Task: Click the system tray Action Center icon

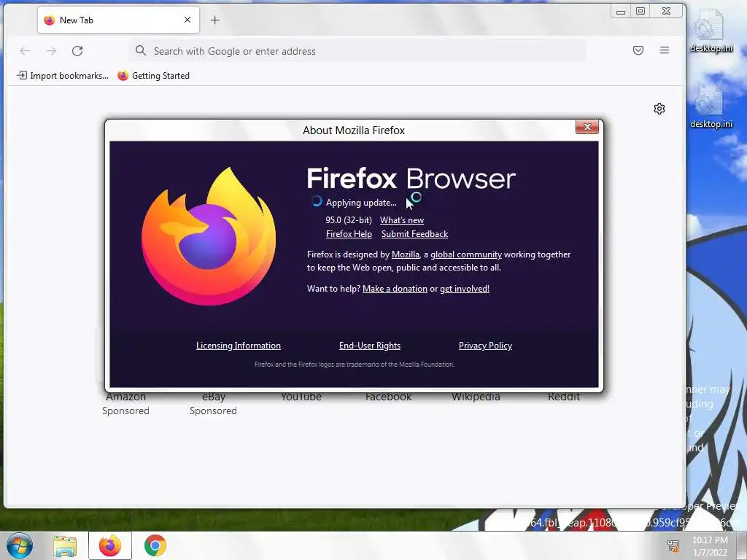Action: (x=673, y=545)
